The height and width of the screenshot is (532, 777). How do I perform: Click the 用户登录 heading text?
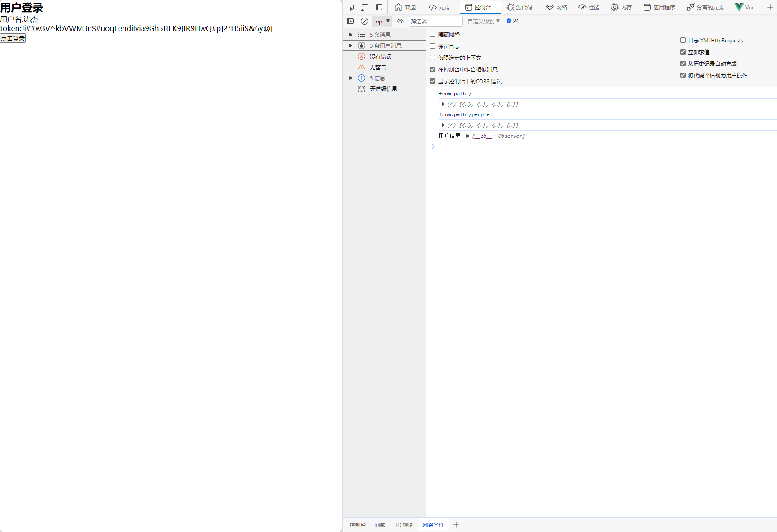click(x=22, y=8)
